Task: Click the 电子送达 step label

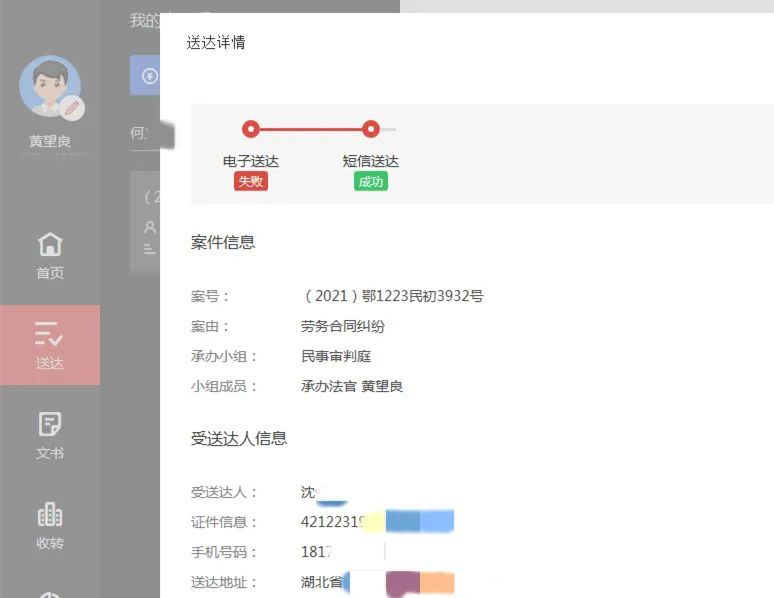Action: tap(251, 161)
